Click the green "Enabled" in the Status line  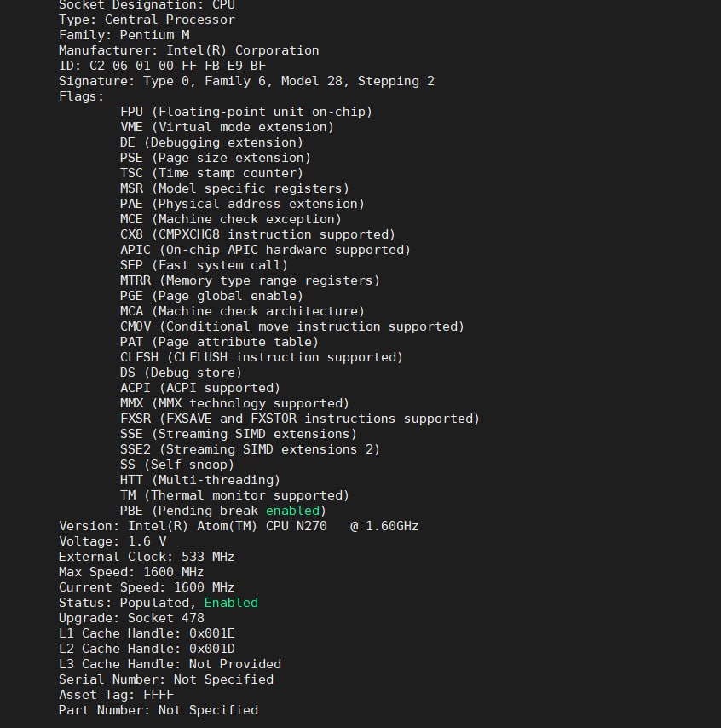(x=231, y=603)
